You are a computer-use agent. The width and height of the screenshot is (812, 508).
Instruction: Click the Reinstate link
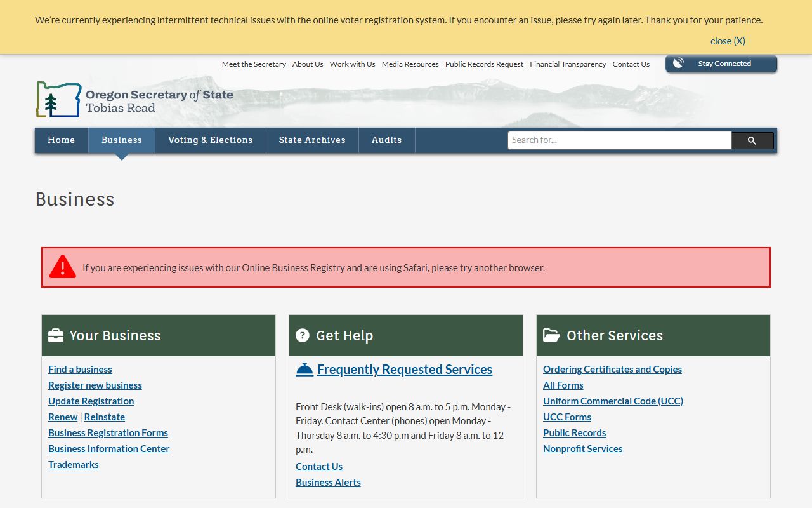[105, 417]
